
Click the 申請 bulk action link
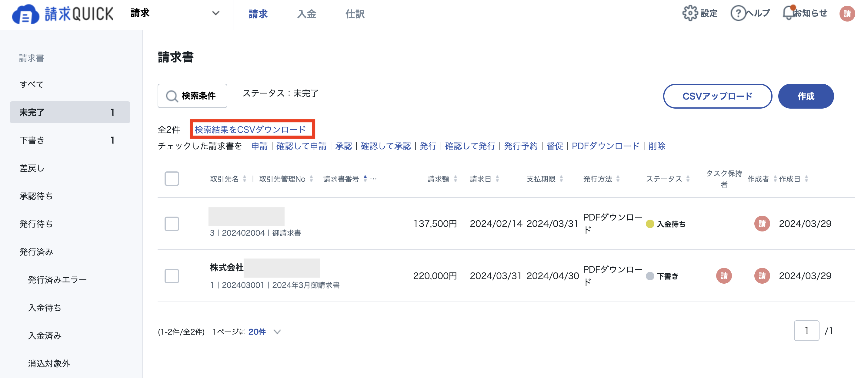tap(259, 146)
